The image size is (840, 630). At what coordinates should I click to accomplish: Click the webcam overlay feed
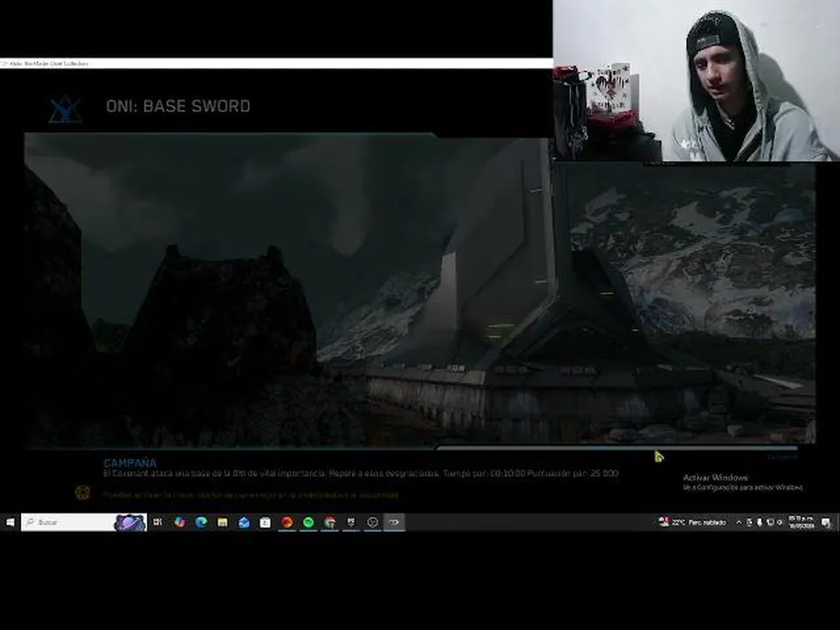[x=696, y=80]
